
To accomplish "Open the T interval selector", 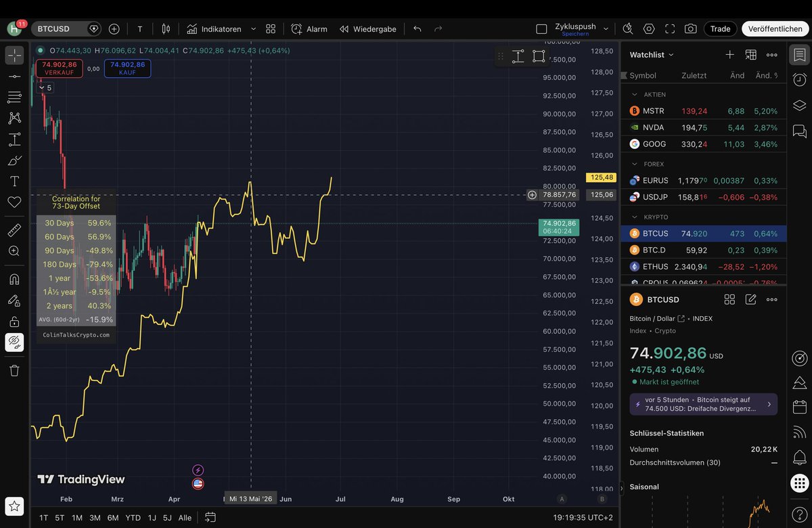I will coord(140,29).
